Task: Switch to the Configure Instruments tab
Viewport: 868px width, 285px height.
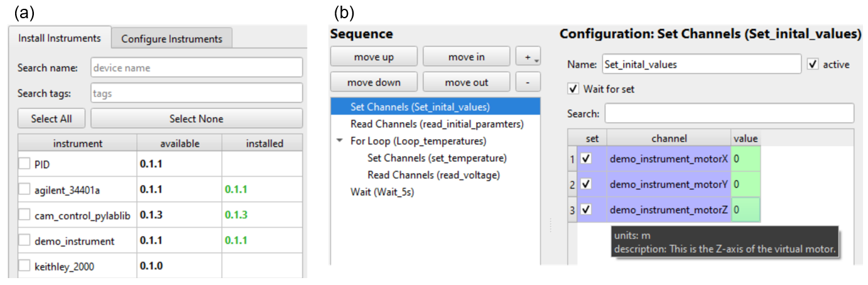Action: click(x=171, y=38)
